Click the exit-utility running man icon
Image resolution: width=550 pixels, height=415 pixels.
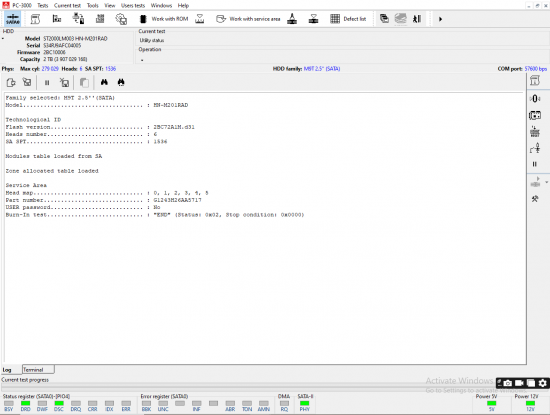click(417, 19)
